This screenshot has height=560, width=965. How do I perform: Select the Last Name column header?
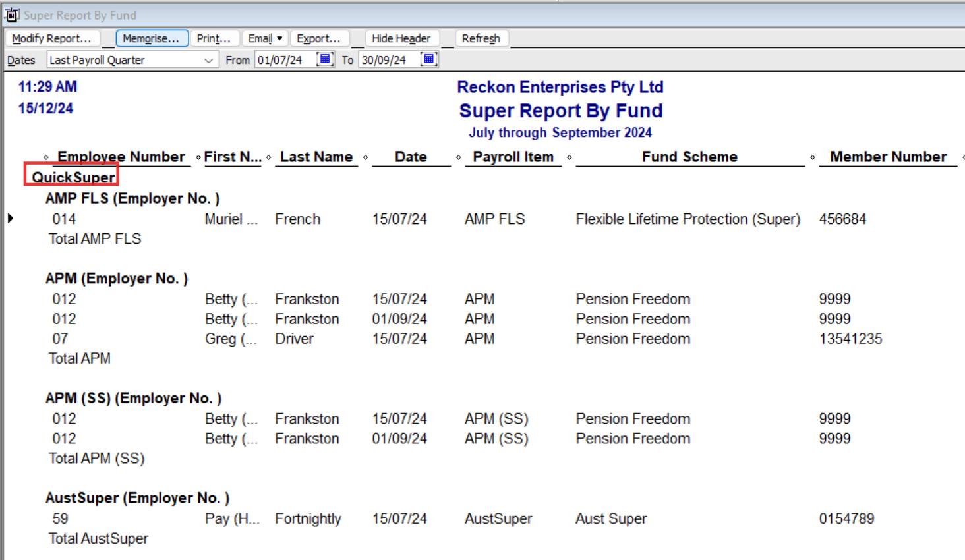(x=316, y=157)
